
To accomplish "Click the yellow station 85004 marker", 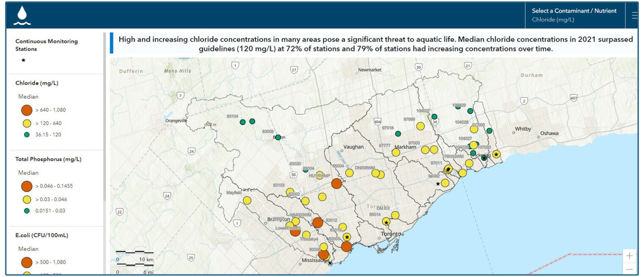I will tap(349, 173).
